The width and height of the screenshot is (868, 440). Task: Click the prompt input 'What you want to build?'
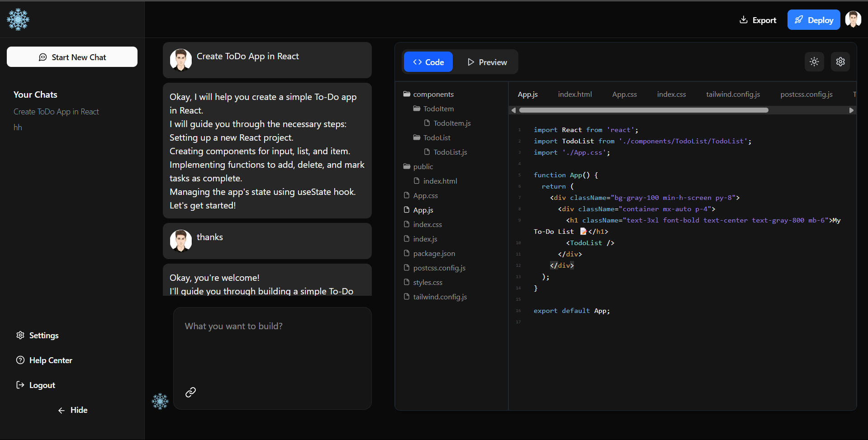click(272, 344)
